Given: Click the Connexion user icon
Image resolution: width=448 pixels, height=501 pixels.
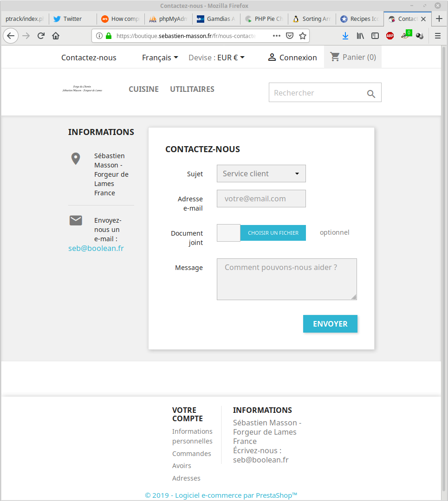Looking at the screenshot, I should tap(272, 57).
